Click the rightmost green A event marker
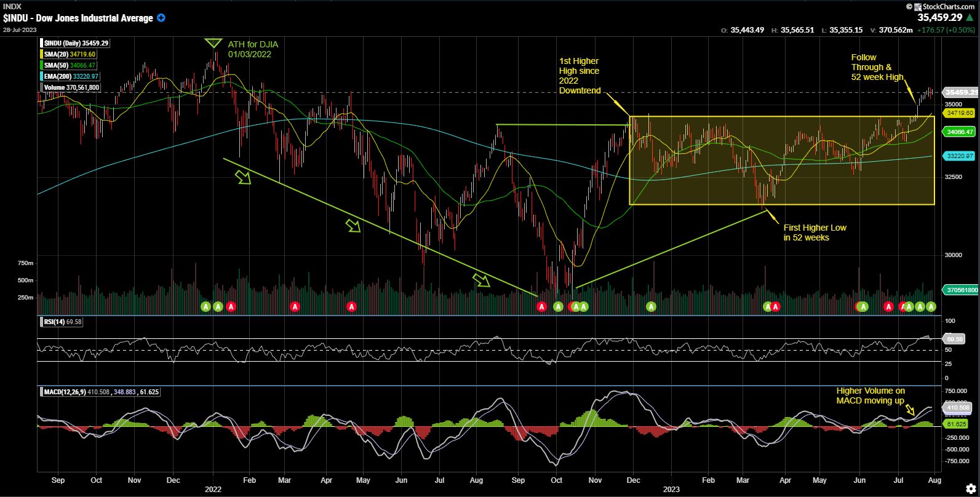Screen dimensions: 980x497 [x=931, y=306]
